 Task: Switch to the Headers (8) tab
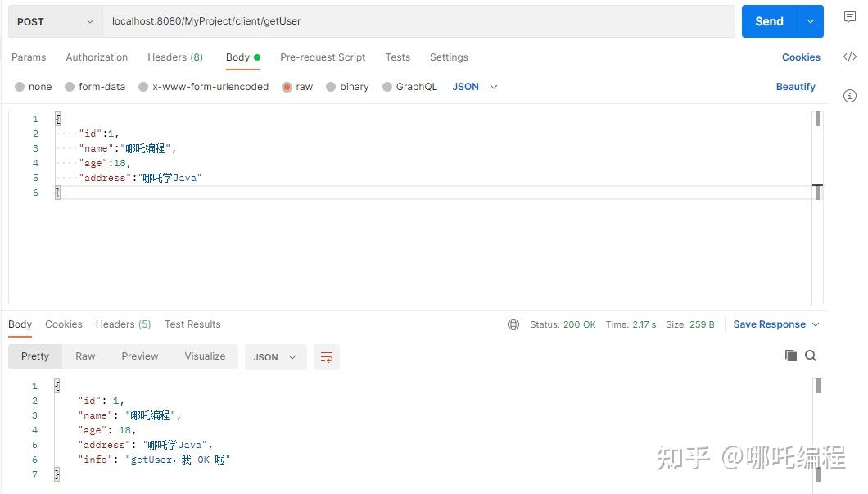point(174,57)
